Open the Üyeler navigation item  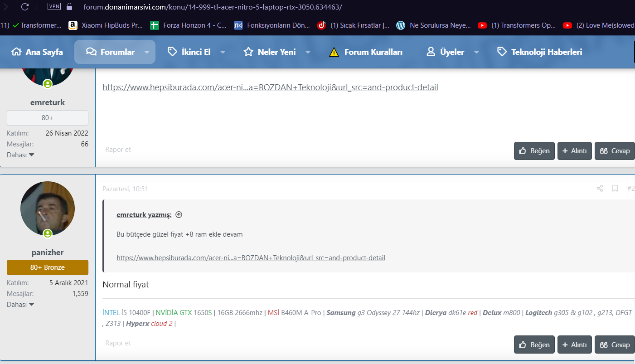coord(445,52)
